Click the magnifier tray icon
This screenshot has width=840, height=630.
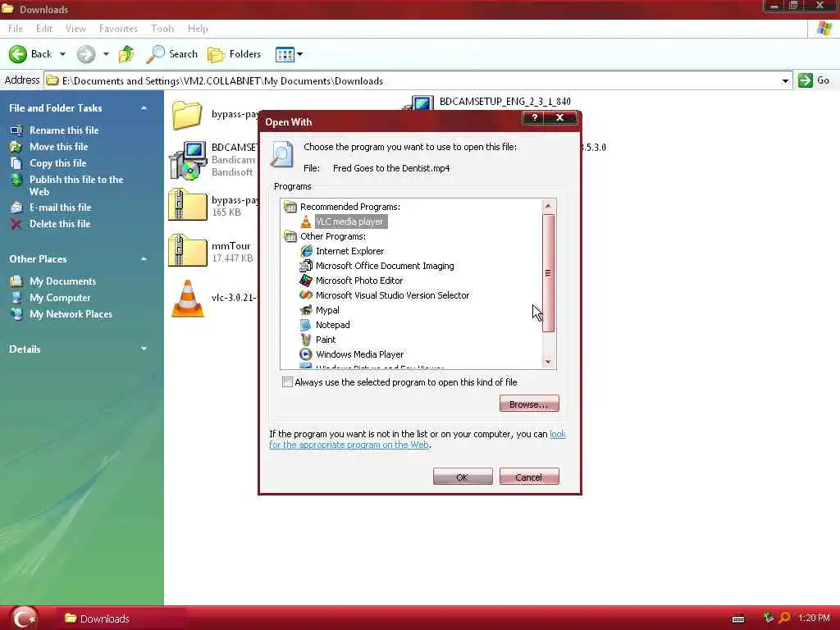coord(784,619)
